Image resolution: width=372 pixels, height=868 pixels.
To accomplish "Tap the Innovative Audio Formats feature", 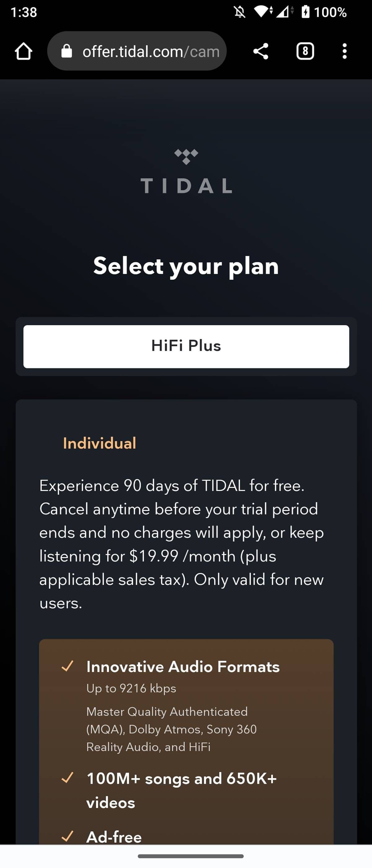I will pos(183,667).
